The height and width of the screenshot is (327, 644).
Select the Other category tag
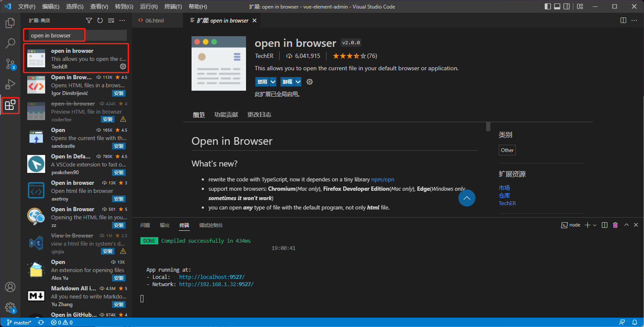click(x=507, y=150)
